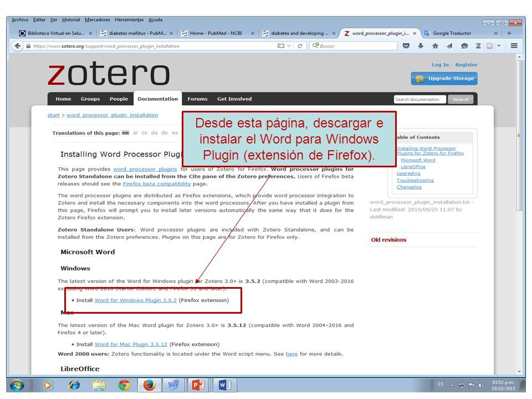This screenshot has height=399, width=532.
Task: Click the send/share paper plane icon
Action: [x=449, y=45]
